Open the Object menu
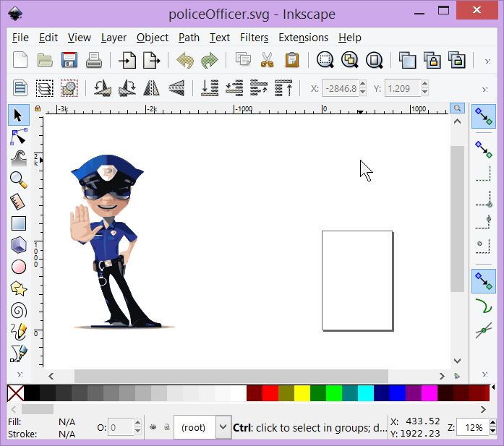The image size is (504, 446). (153, 38)
